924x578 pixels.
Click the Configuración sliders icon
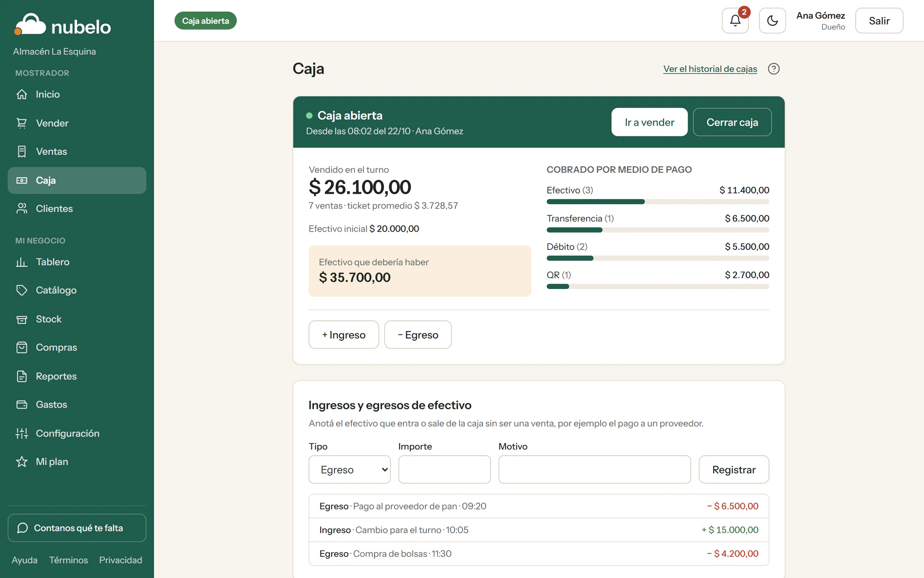(22, 433)
